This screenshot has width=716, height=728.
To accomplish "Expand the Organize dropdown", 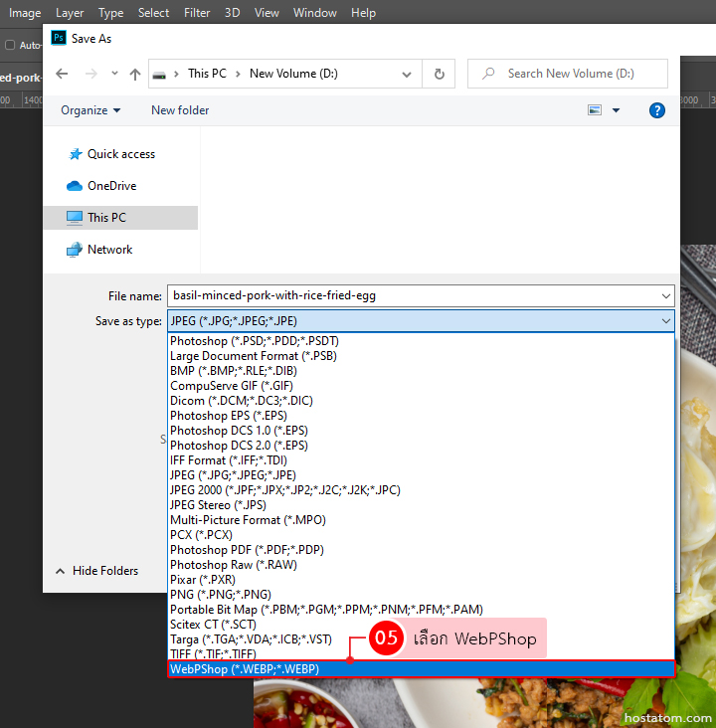I will pyautogui.click(x=89, y=110).
